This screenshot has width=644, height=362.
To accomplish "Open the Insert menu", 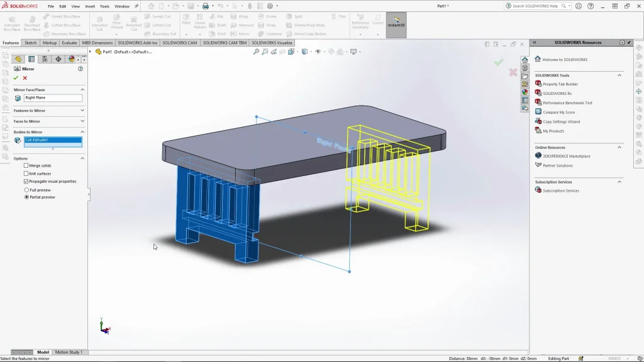I will coord(90,6).
